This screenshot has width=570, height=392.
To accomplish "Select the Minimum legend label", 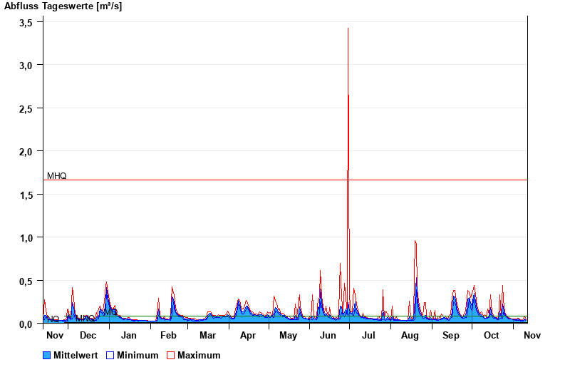I will click(138, 356).
